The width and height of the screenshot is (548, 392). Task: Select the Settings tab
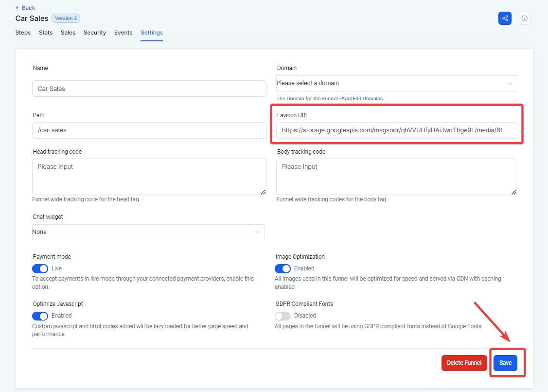tap(152, 33)
